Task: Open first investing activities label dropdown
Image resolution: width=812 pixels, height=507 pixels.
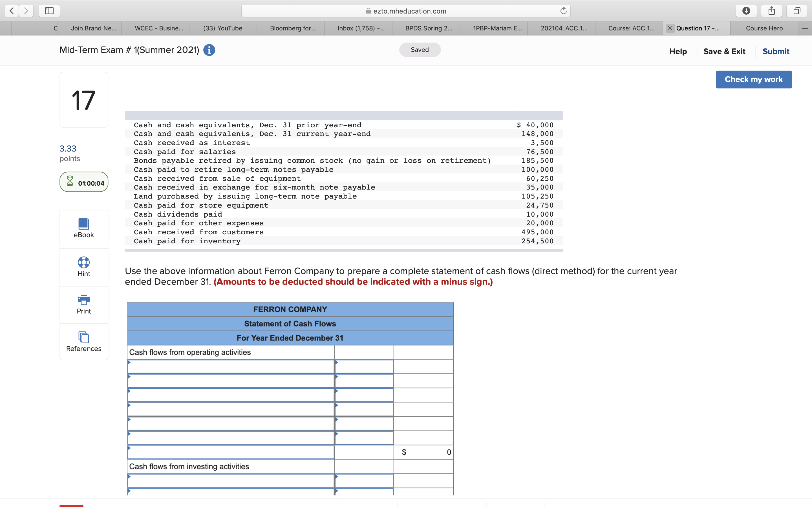Action: pyautogui.click(x=231, y=481)
